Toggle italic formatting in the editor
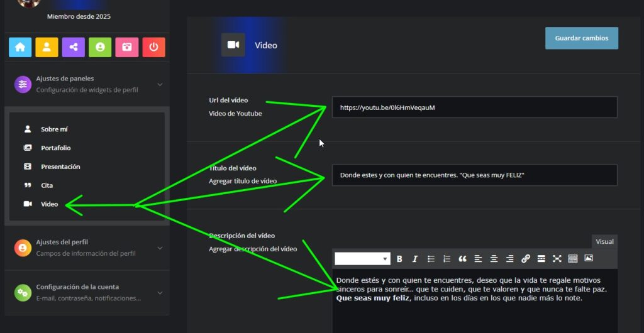 (414, 259)
